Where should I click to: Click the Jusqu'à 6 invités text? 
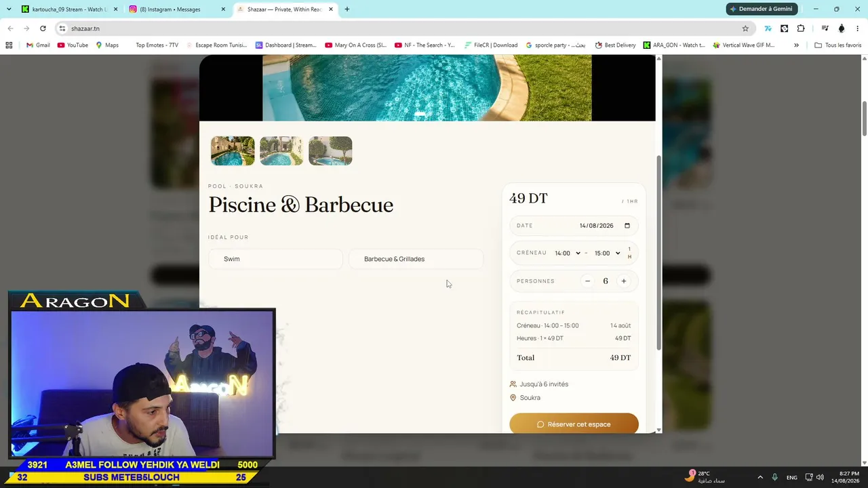[x=544, y=384]
